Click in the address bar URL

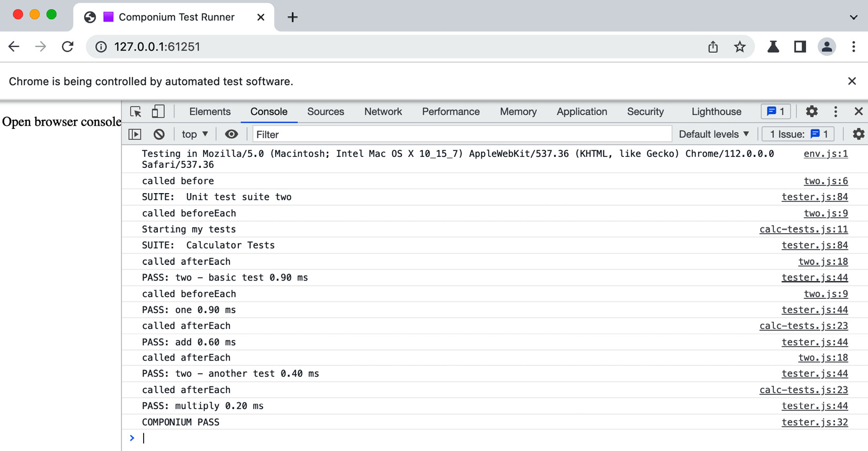(x=157, y=47)
